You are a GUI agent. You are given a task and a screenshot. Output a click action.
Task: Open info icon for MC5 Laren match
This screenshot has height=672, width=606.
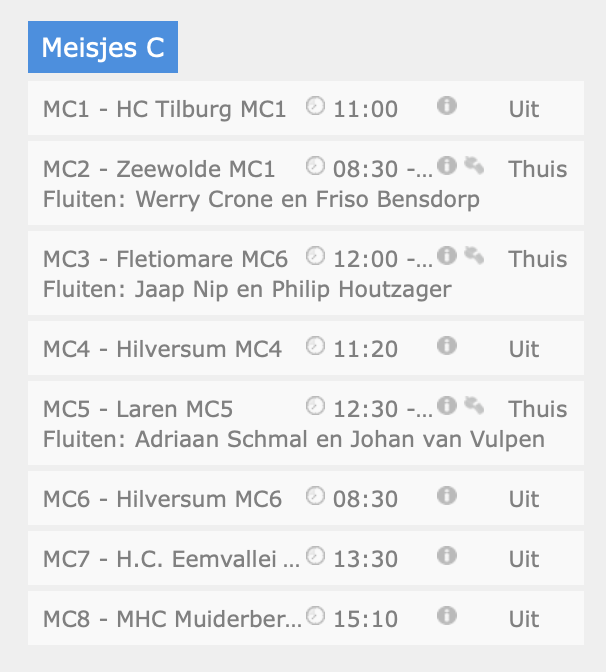click(x=447, y=406)
